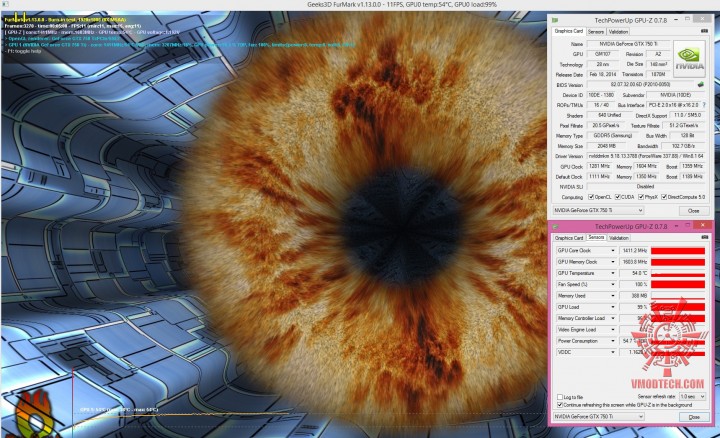This screenshot has height=438, width=720.
Task: Click the green GPU-Z icon in upper window title bar
Action: tap(555, 20)
